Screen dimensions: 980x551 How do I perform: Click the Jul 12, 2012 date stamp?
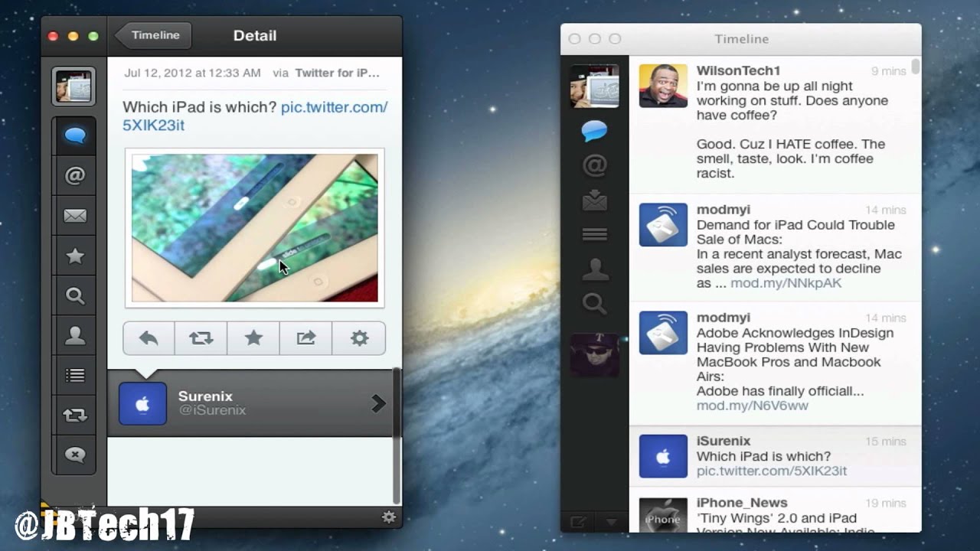pyautogui.click(x=192, y=73)
